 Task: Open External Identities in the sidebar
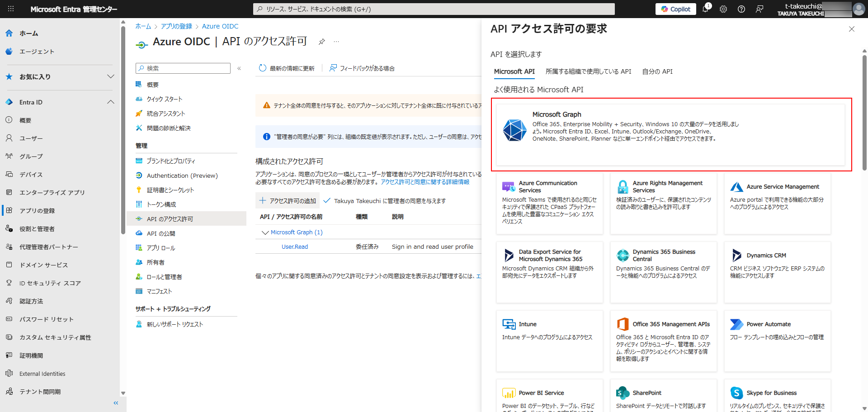[x=42, y=374]
